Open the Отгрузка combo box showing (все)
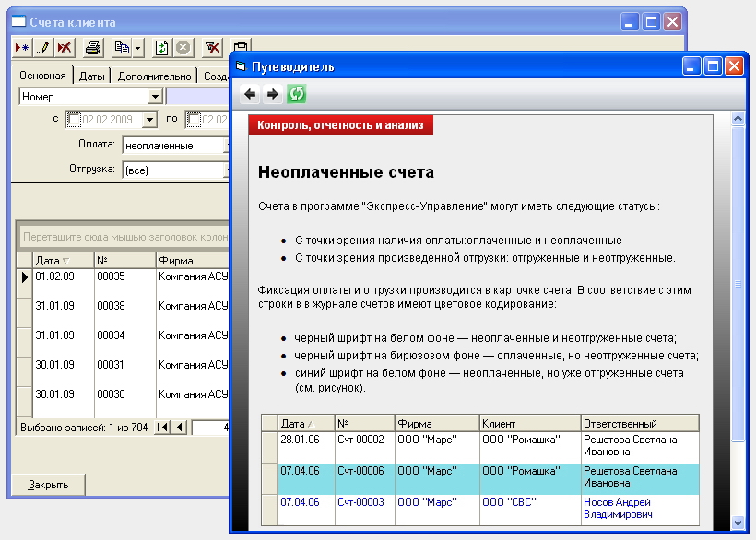 tap(175, 170)
